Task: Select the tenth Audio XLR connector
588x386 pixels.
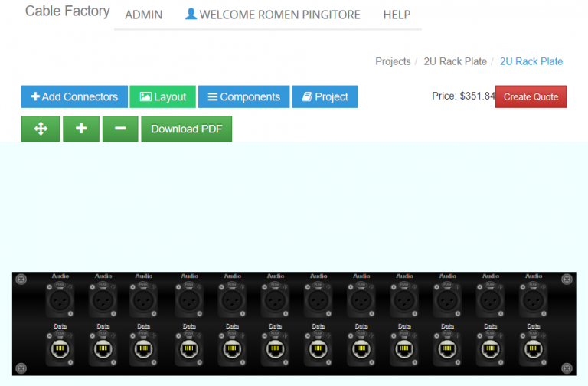Action: point(447,299)
